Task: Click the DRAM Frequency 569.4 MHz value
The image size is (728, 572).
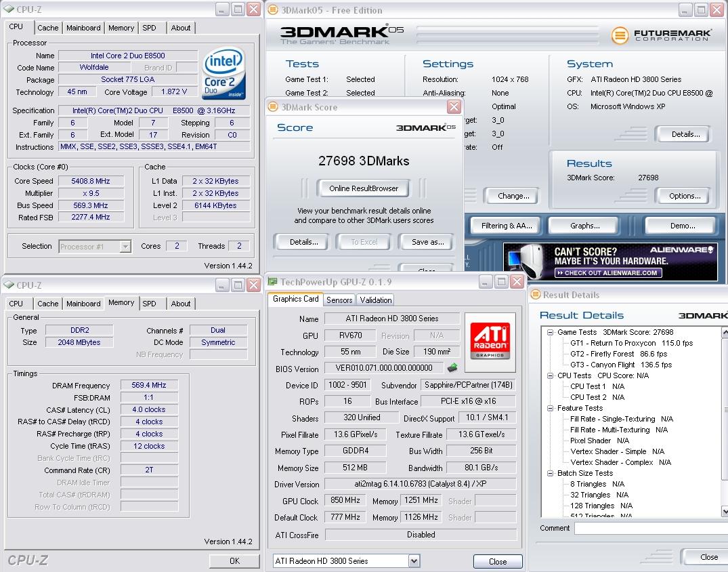Action: [148, 385]
